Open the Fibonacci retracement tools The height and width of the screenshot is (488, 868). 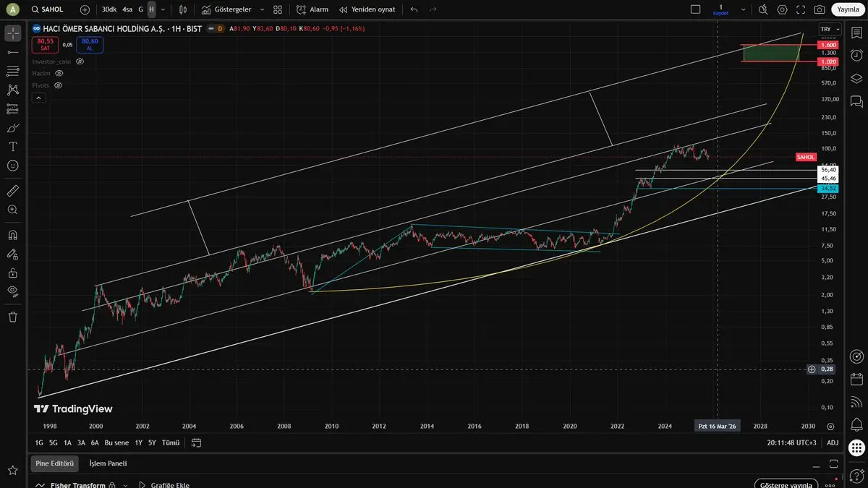point(12,71)
